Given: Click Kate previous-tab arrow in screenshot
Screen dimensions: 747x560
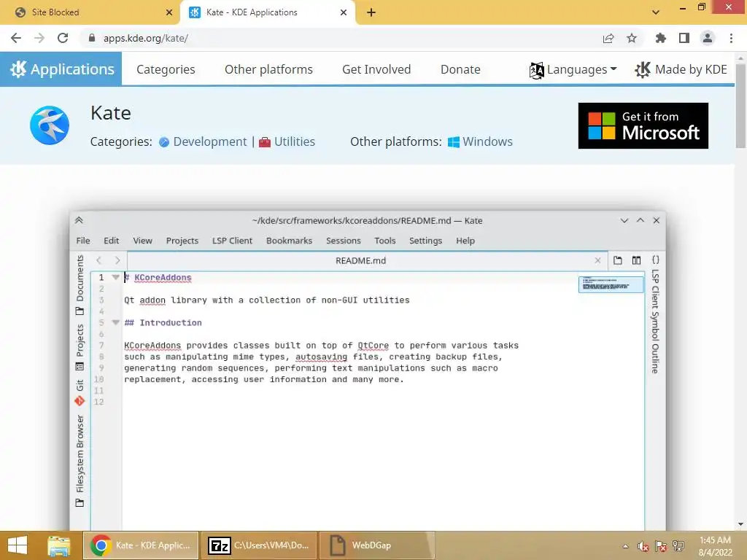Looking at the screenshot, I should click(99, 260).
